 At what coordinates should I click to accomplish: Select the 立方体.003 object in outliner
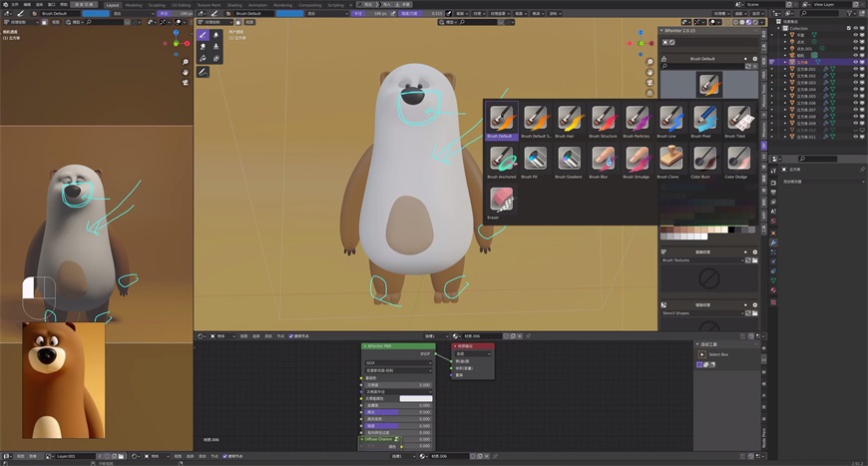[806, 83]
